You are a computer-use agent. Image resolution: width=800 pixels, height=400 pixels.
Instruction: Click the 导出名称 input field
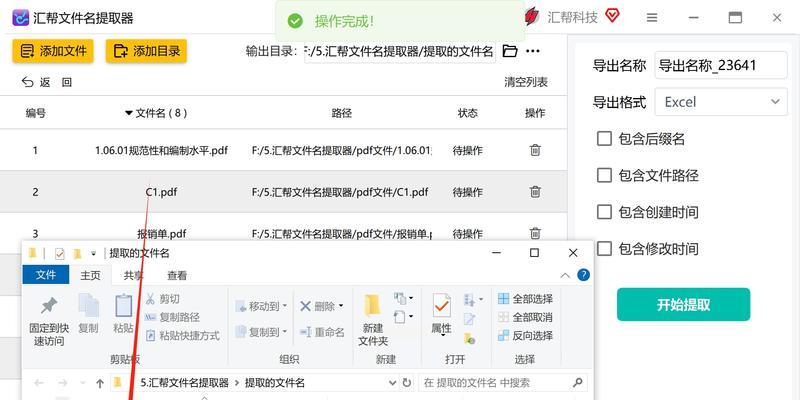point(721,65)
